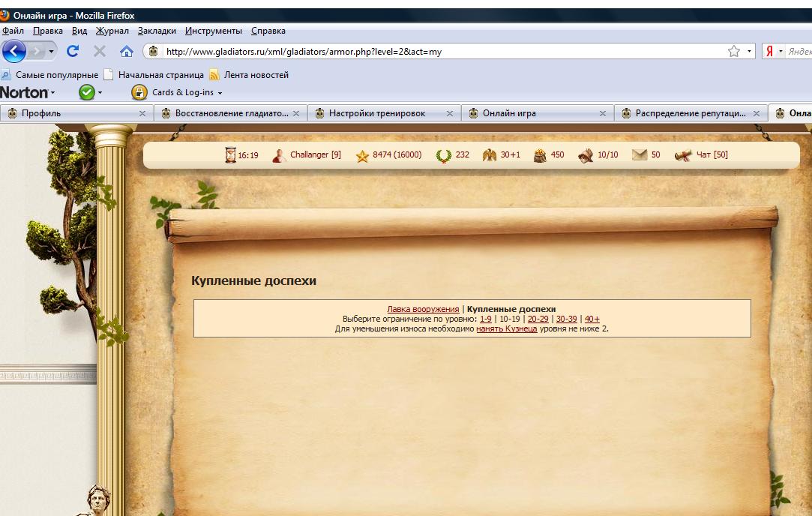Expand the URL bar history dropdown arrow

[749, 51]
